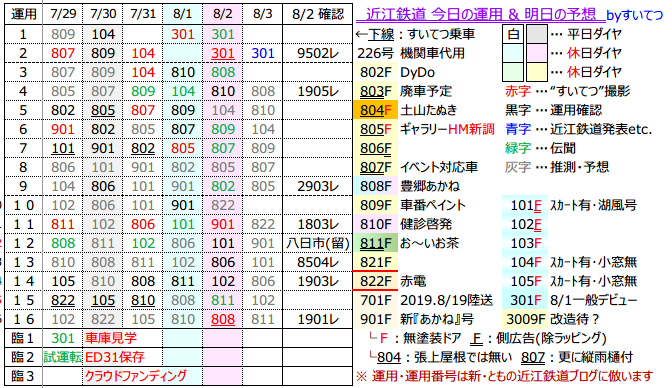Viewport: 672px width, 388px height.
Task: Open the '近江鉄道 今日の運用 & 明日の予想' title link
Action: click(x=480, y=15)
